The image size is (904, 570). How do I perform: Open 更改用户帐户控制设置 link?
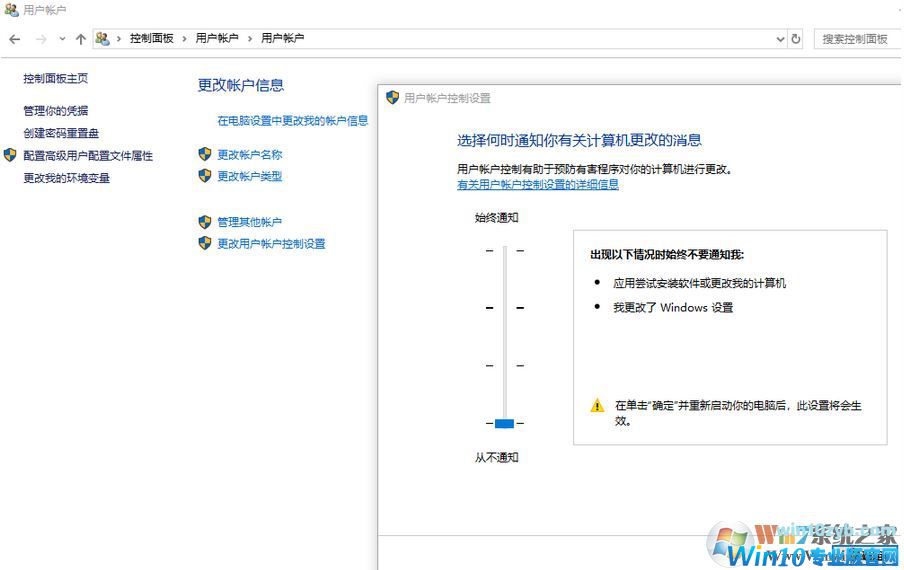pyautogui.click(x=272, y=244)
